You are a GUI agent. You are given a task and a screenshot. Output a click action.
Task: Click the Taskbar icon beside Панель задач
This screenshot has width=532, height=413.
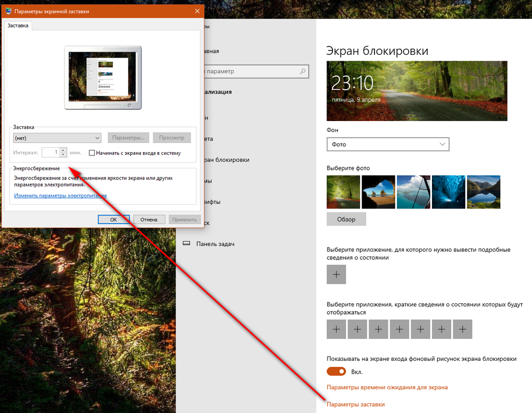click(187, 244)
